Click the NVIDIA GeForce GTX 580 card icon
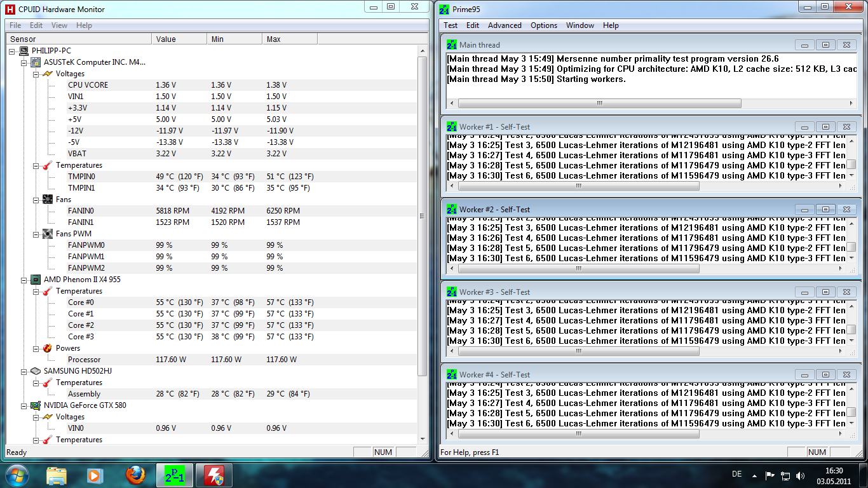The height and width of the screenshot is (488, 868). (x=36, y=405)
